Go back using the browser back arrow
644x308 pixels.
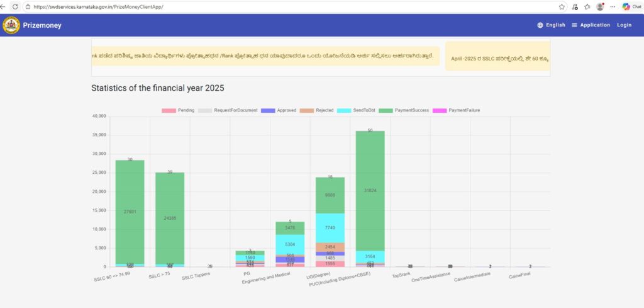coord(4,6)
